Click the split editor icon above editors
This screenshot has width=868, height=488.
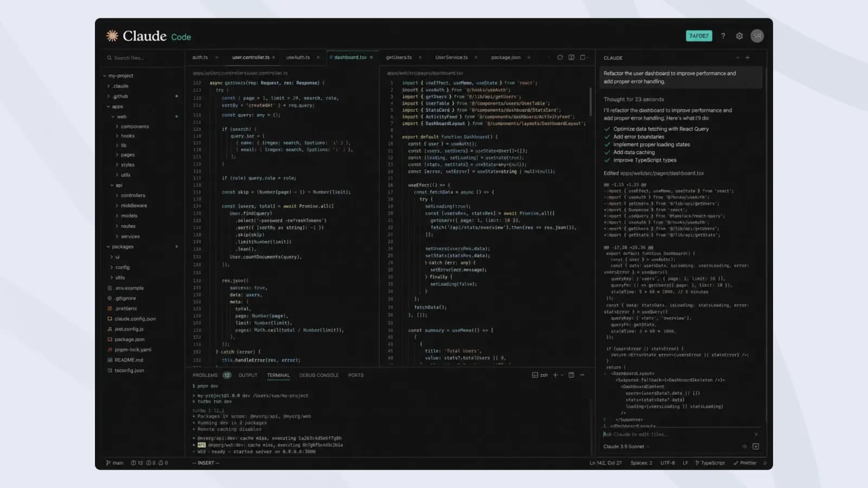(571, 57)
